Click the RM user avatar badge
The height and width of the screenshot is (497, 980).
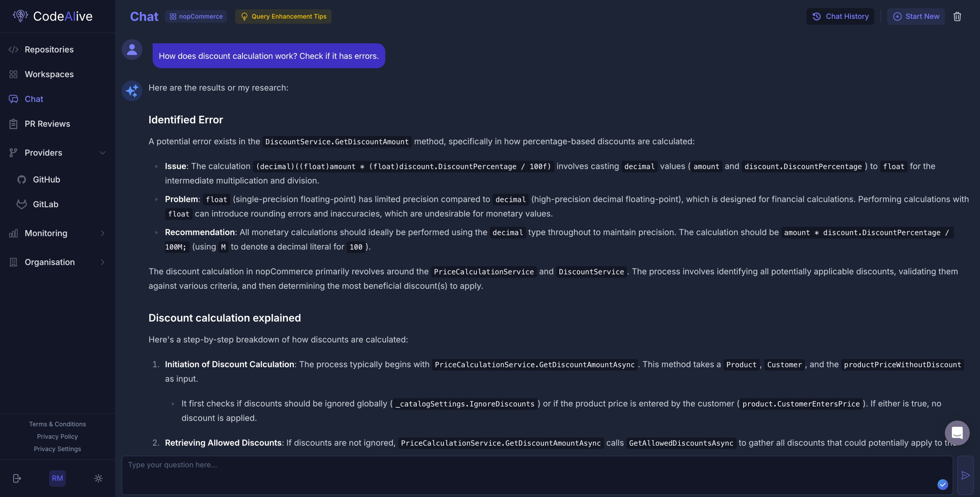click(57, 478)
